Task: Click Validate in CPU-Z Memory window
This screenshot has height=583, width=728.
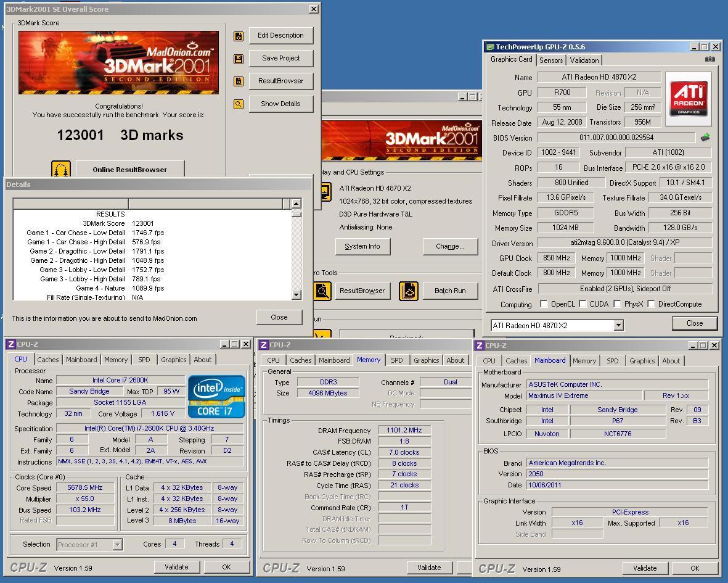Action: (x=429, y=568)
